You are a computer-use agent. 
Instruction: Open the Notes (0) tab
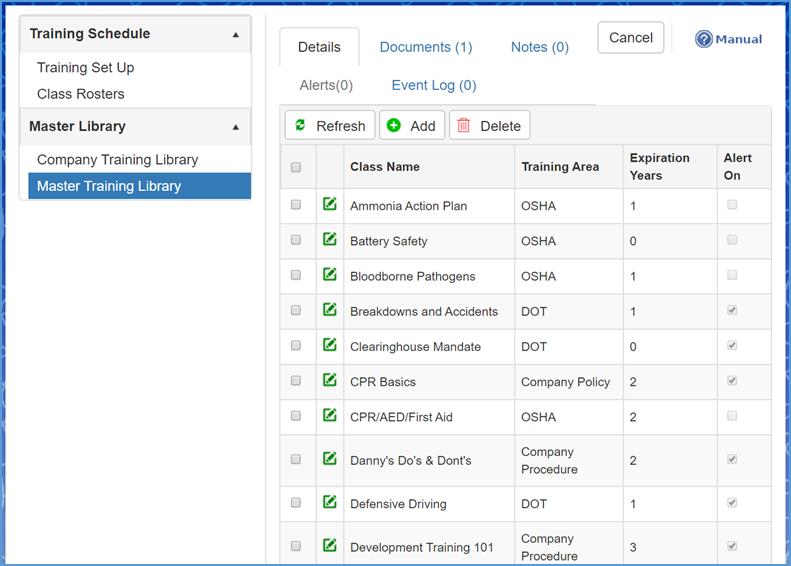coord(539,47)
